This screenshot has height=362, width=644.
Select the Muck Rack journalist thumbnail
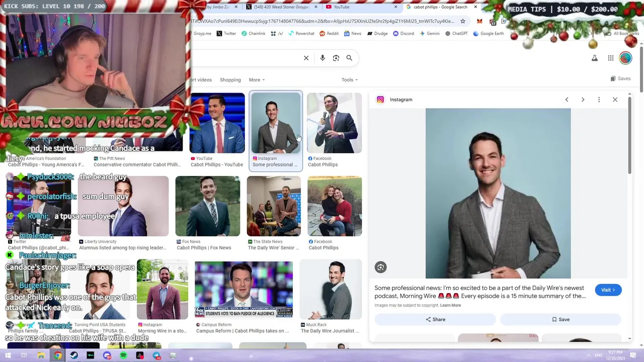click(331, 289)
